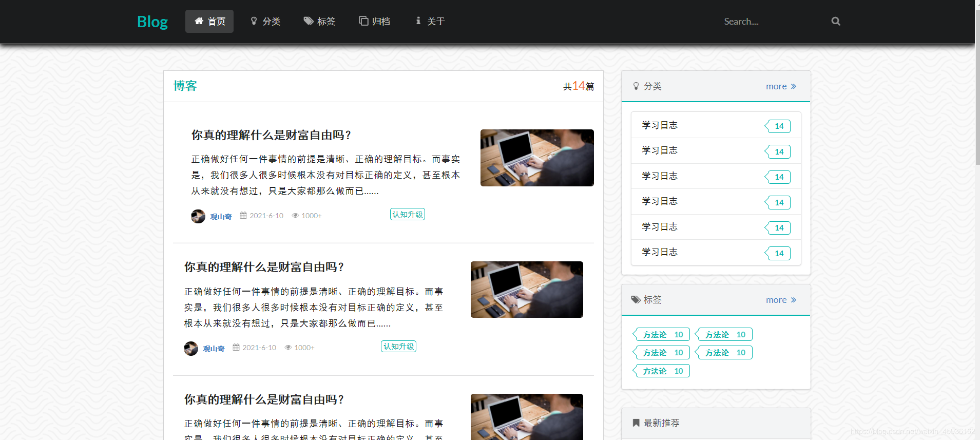Click eye views icon in first post
Image resolution: width=980 pixels, height=440 pixels.
[x=295, y=216]
